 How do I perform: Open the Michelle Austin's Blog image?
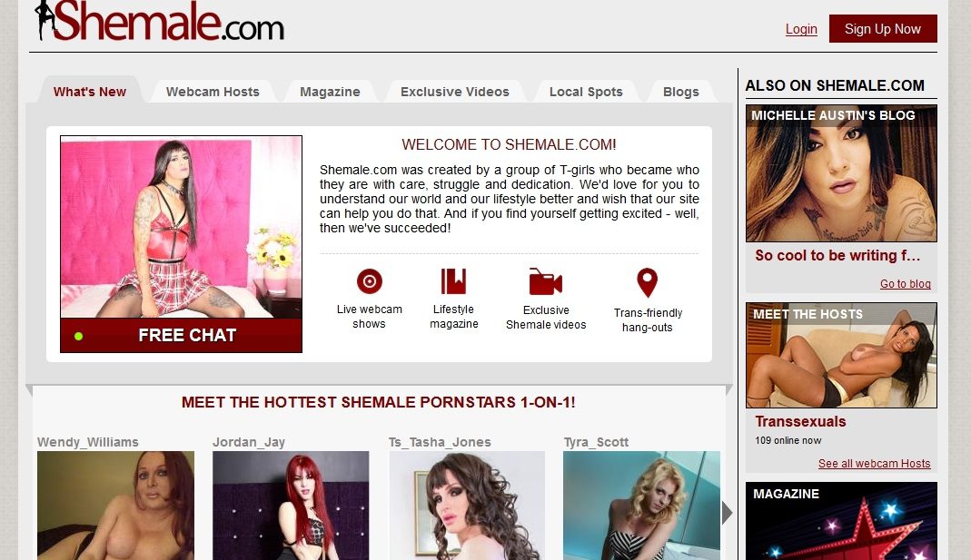tap(841, 173)
